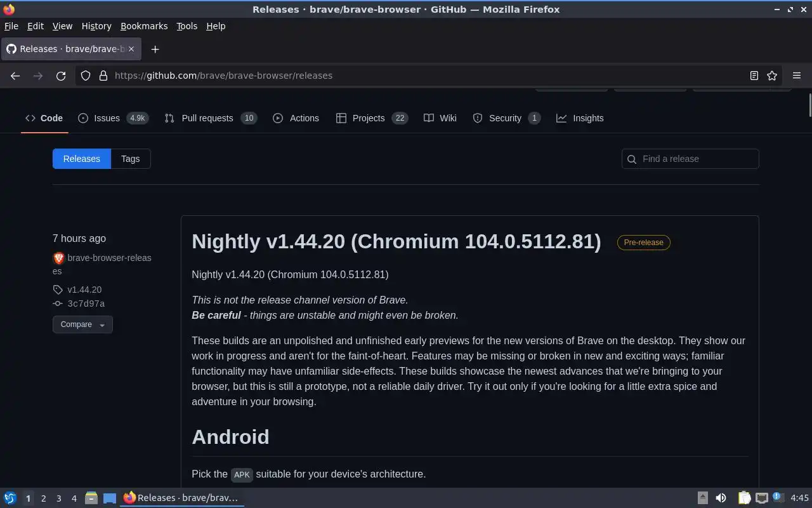Click the page vertical scrollbar thumb
Image resolution: width=812 pixels, height=508 pixels.
[810, 105]
